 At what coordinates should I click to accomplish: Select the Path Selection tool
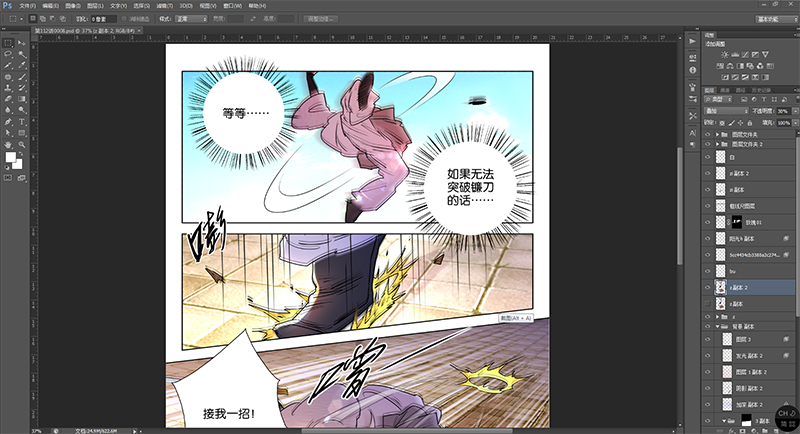click(8, 133)
